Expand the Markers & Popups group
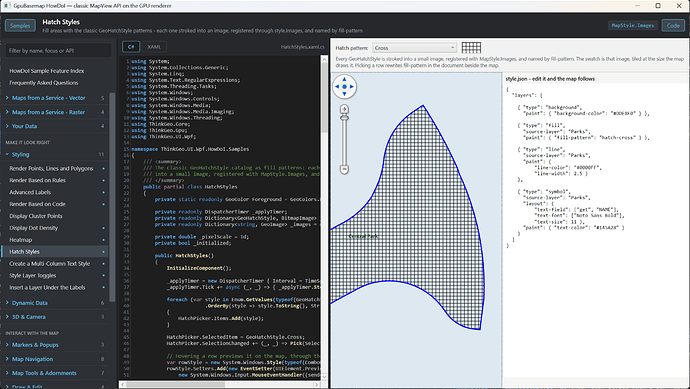 click(55, 345)
